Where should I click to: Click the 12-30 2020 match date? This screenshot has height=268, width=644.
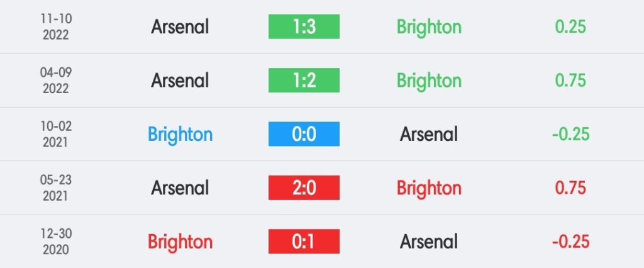coord(56,242)
